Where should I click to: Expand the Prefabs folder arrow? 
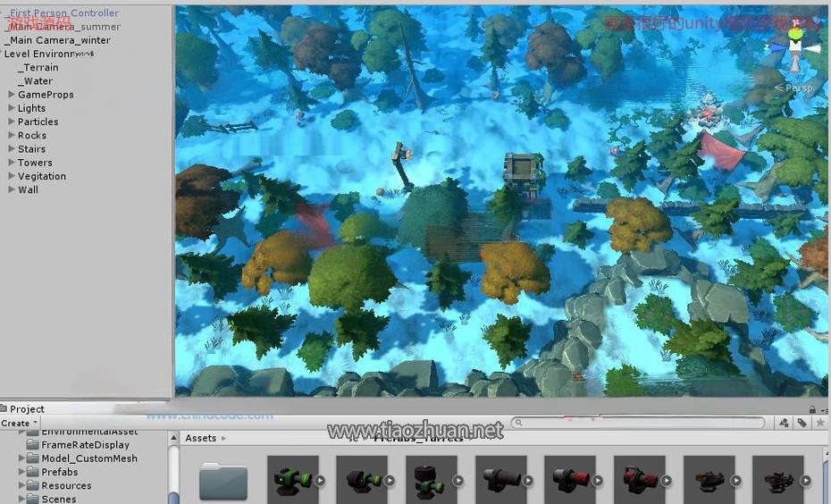[21, 472]
